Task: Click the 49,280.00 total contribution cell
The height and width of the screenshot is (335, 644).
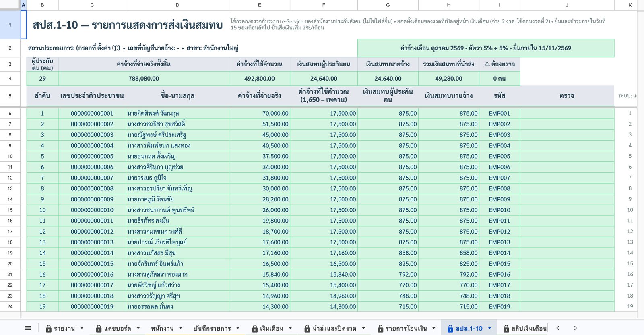Action: [449, 79]
